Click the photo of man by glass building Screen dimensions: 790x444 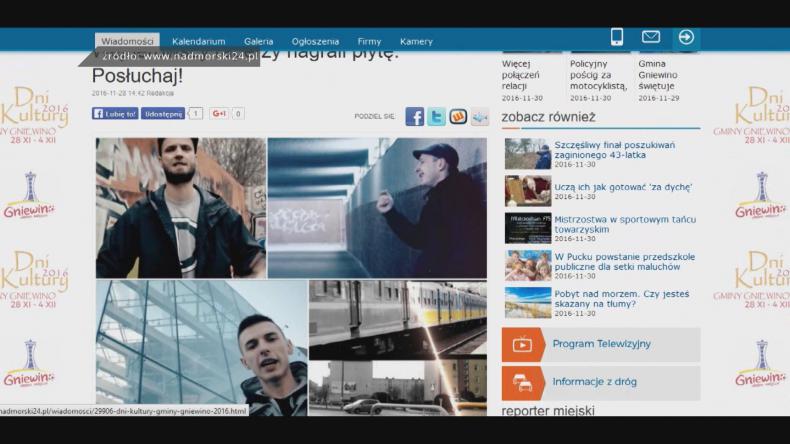pyautogui.click(x=202, y=348)
